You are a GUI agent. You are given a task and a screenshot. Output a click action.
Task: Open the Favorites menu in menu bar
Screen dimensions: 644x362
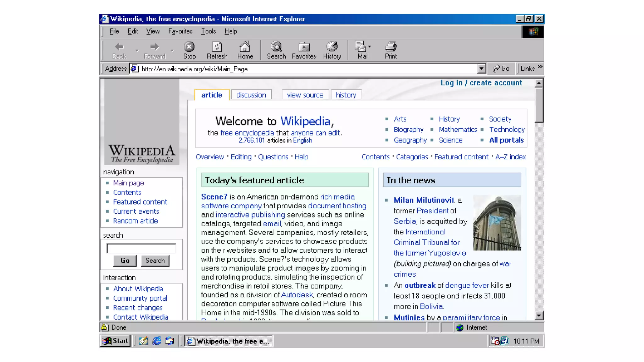[180, 31]
